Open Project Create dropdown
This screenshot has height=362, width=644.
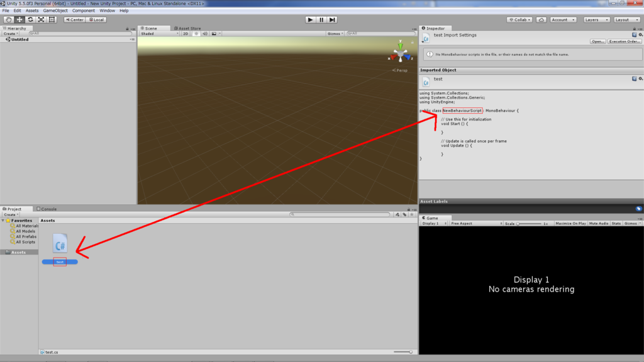coord(10,215)
